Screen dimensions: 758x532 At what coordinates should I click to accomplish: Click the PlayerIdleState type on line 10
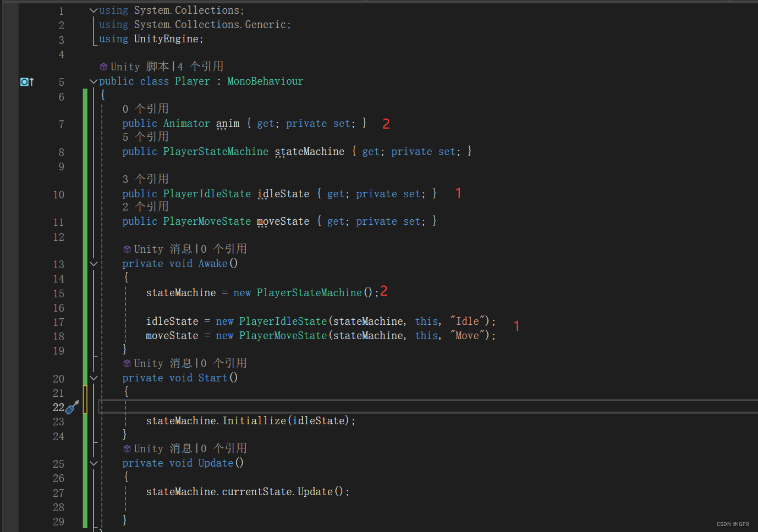pos(207,194)
